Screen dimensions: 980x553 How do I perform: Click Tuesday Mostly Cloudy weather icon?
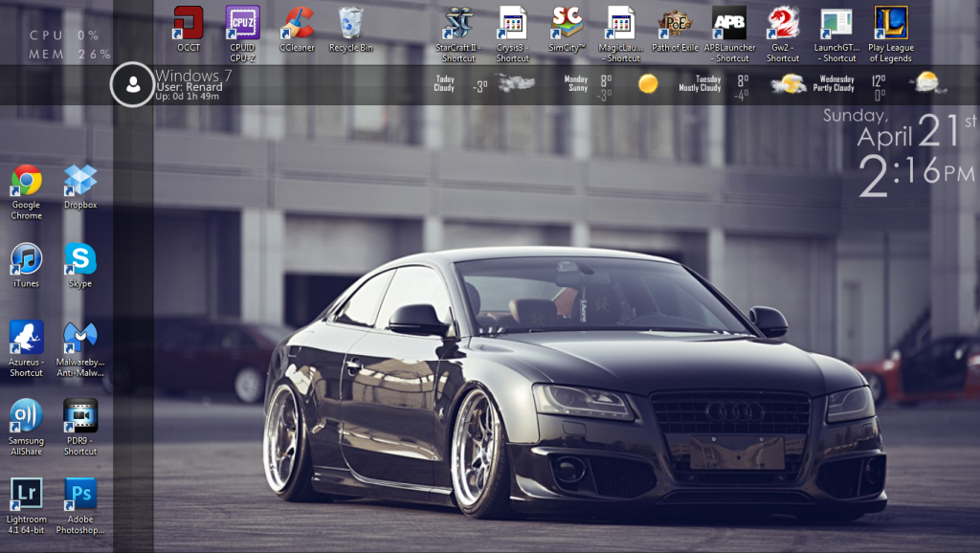pos(789,84)
